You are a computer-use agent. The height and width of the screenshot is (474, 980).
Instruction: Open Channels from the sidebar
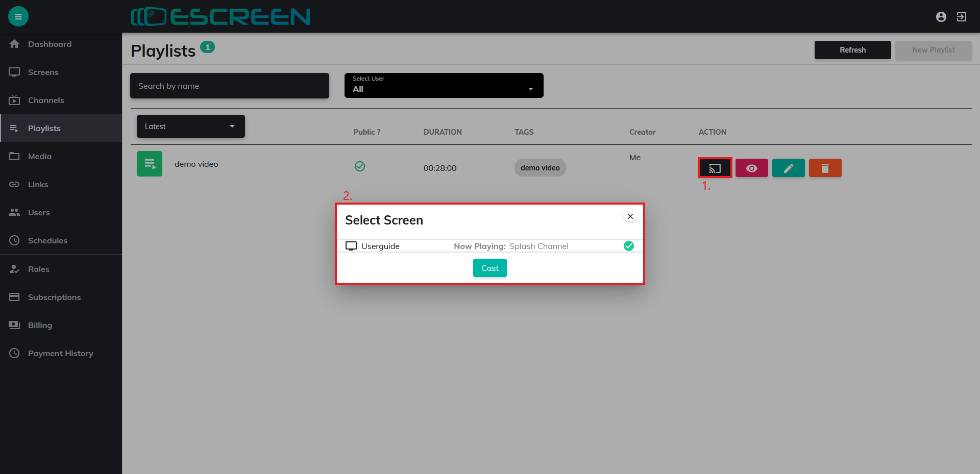point(46,101)
